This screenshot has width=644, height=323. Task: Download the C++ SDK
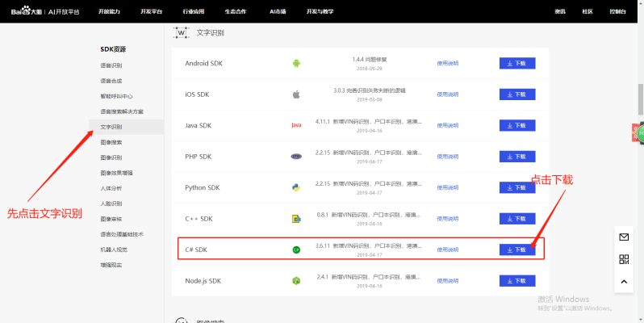click(517, 219)
